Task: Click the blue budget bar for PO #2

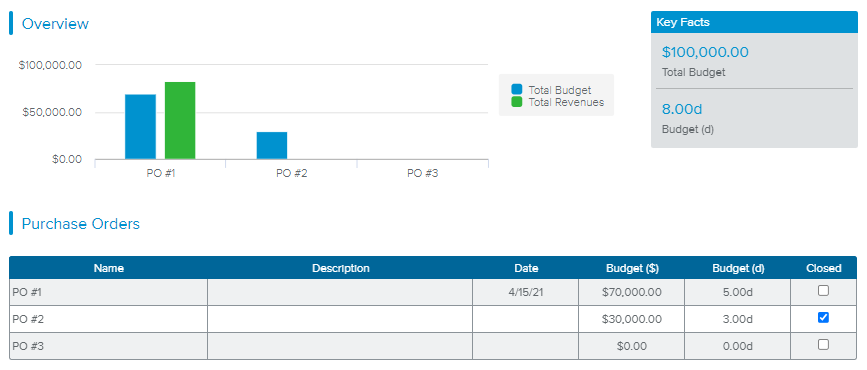Action: coord(272,145)
